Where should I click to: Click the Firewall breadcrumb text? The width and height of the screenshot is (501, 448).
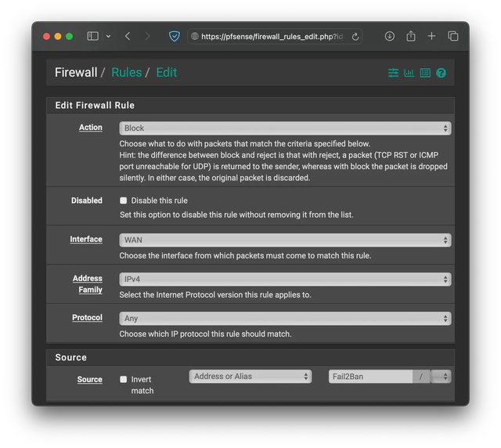click(76, 73)
